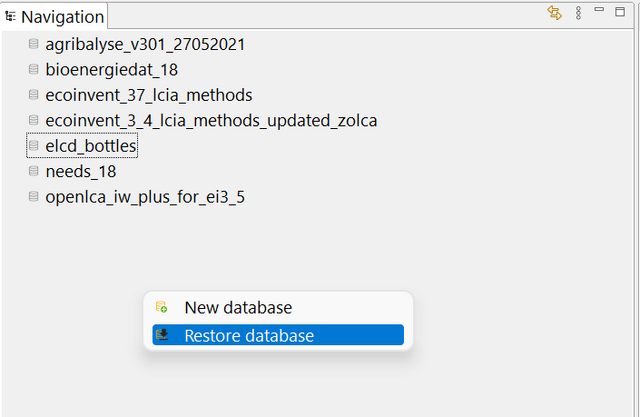Select the ecoinvent_3_4_lcia_methods_updated_zolca entry

211,120
